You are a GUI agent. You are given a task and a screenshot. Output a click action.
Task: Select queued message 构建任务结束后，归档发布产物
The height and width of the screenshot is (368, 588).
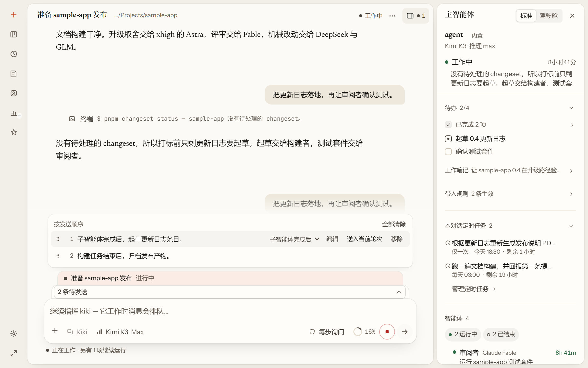230,256
